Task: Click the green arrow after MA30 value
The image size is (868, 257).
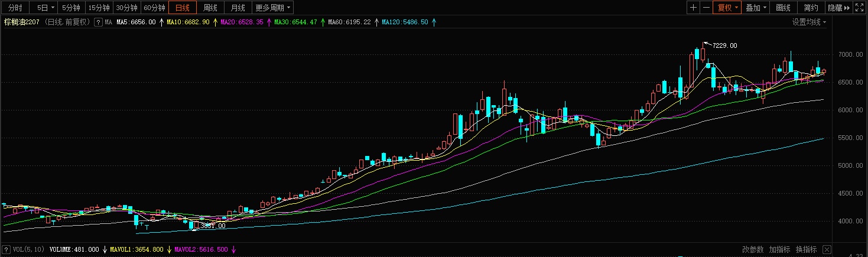Action: (323, 22)
